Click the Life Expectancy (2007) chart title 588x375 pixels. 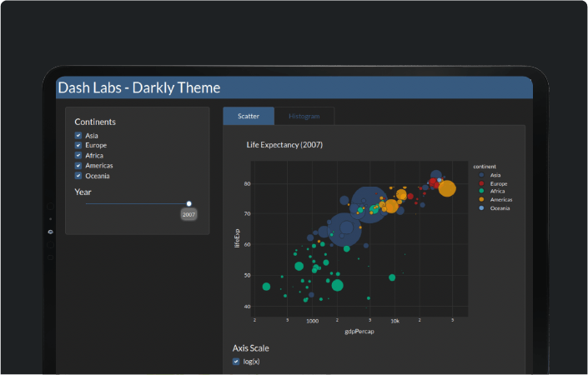tap(284, 145)
